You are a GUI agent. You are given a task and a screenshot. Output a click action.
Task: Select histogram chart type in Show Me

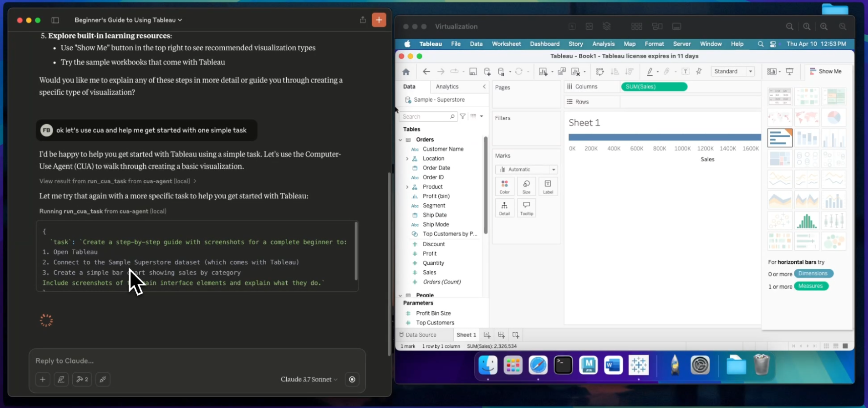(807, 220)
